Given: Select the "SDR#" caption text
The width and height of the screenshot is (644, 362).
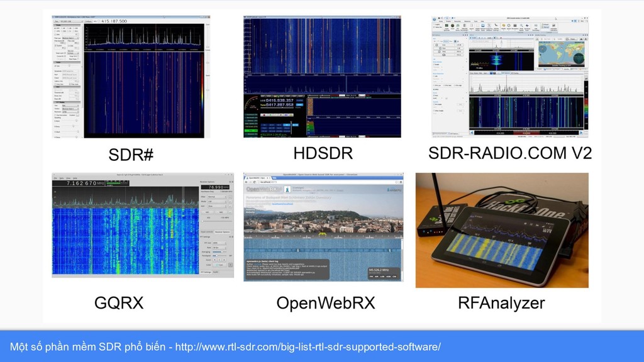Looking at the screenshot, I should point(131,155).
